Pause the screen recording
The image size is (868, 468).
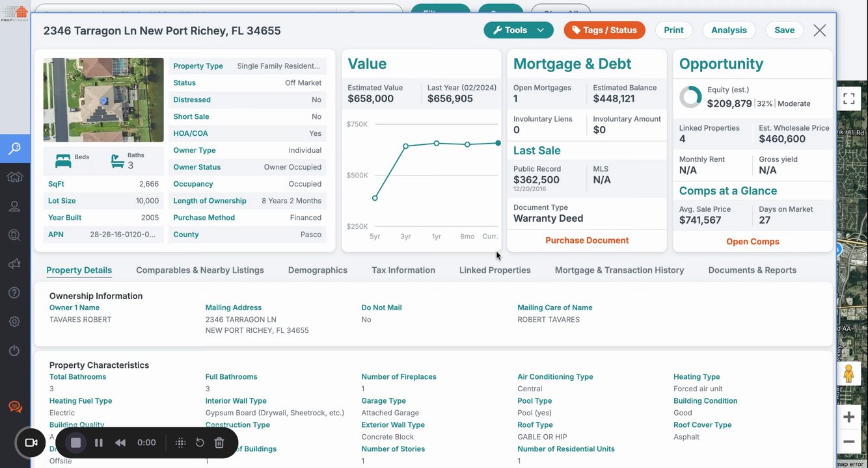pos(99,443)
